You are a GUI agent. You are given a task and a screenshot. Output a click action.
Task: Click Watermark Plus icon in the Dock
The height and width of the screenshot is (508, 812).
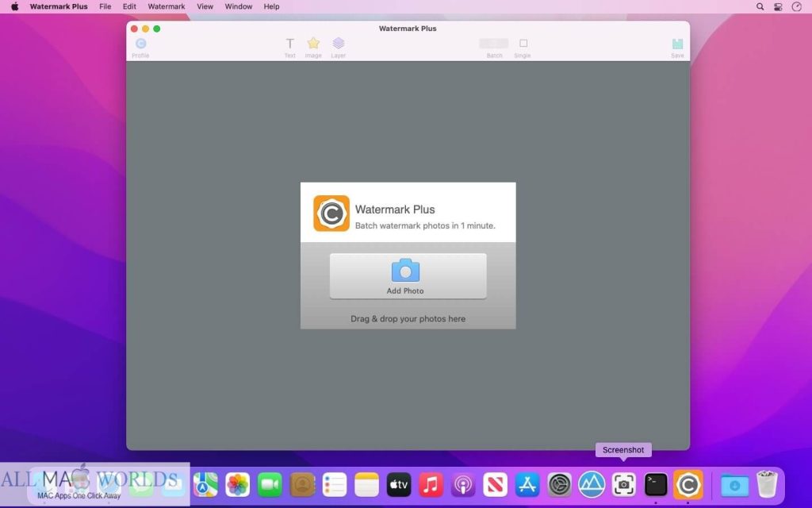click(x=688, y=485)
